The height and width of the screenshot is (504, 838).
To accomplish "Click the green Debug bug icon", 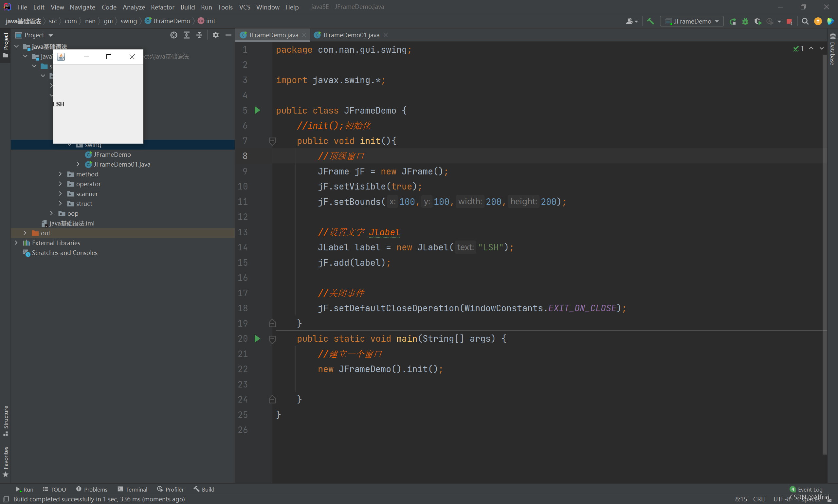I will click(x=745, y=21).
